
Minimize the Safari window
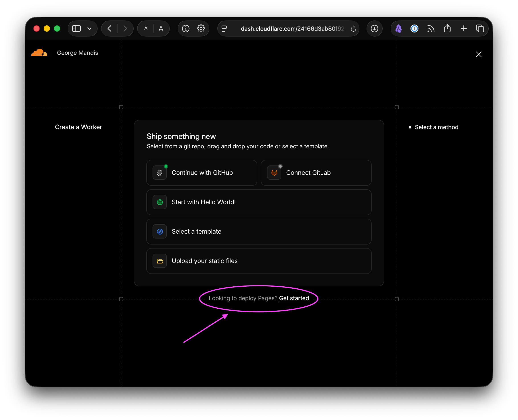pos(47,29)
